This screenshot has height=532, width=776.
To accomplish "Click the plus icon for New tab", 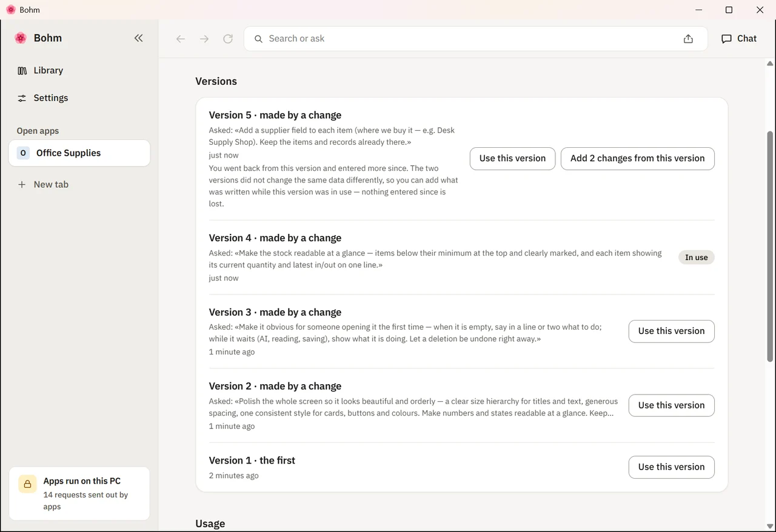I will pos(22,184).
